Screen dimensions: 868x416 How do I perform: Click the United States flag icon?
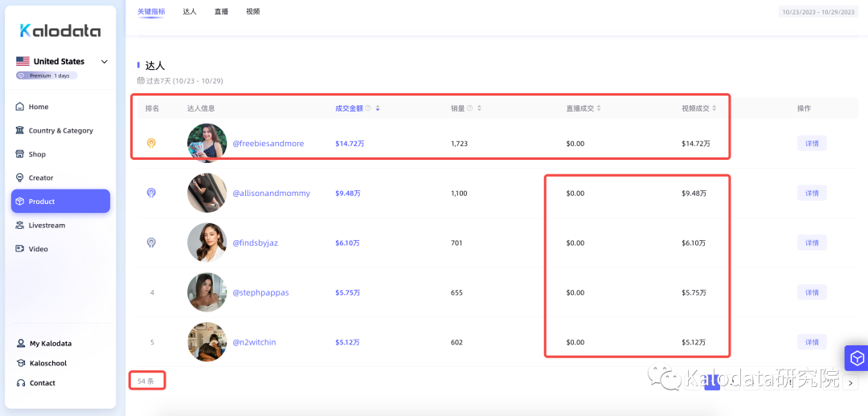23,61
